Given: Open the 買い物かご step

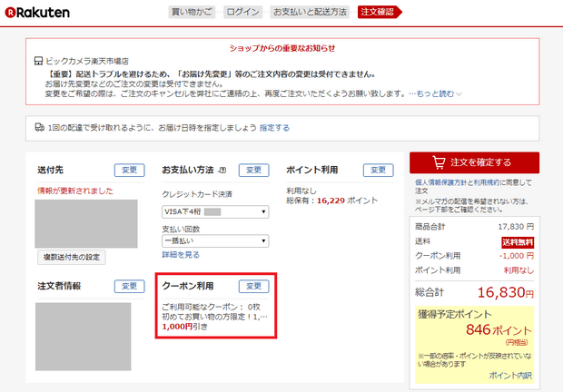Looking at the screenshot, I should pyautogui.click(x=192, y=12).
